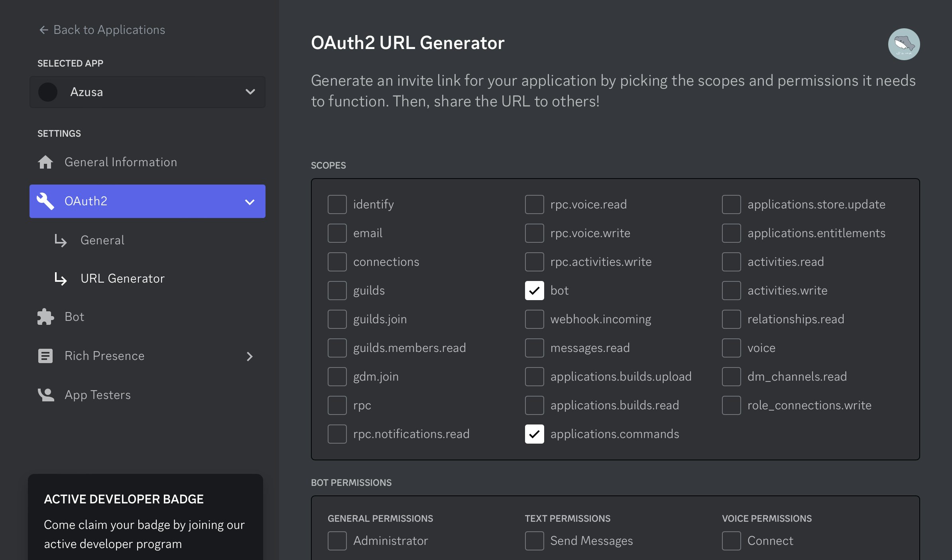
Task: Enable the identify scope checkbox
Action: 337,204
